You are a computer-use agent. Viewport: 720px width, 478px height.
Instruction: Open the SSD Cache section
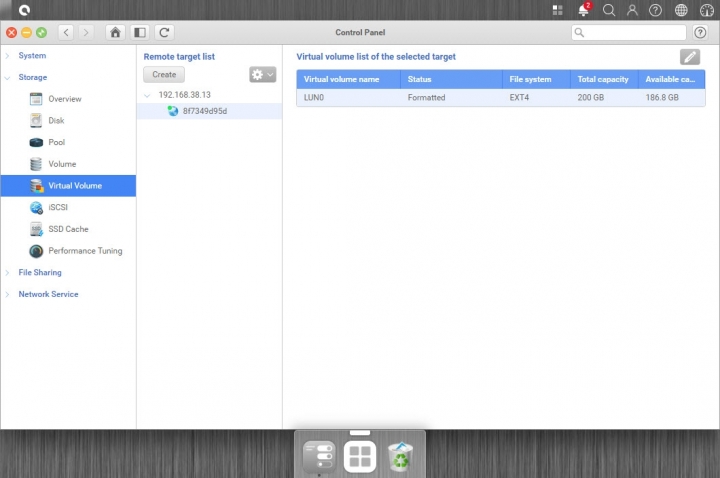point(68,229)
